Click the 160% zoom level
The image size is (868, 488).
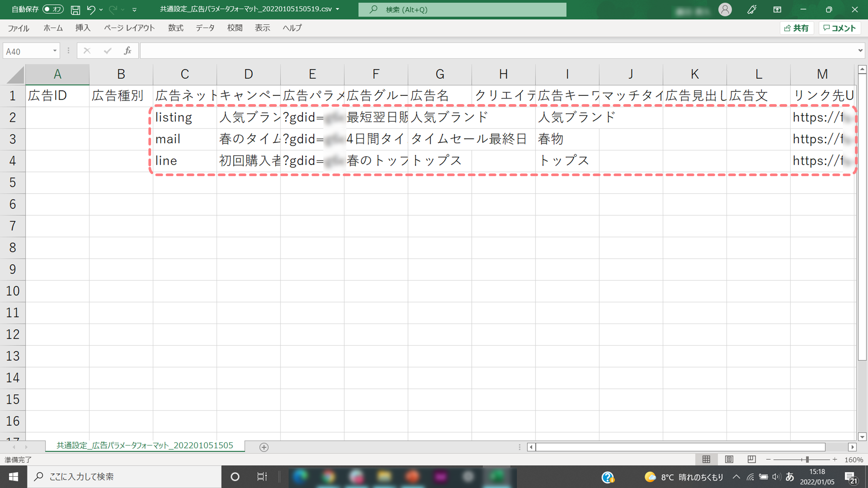(853, 460)
